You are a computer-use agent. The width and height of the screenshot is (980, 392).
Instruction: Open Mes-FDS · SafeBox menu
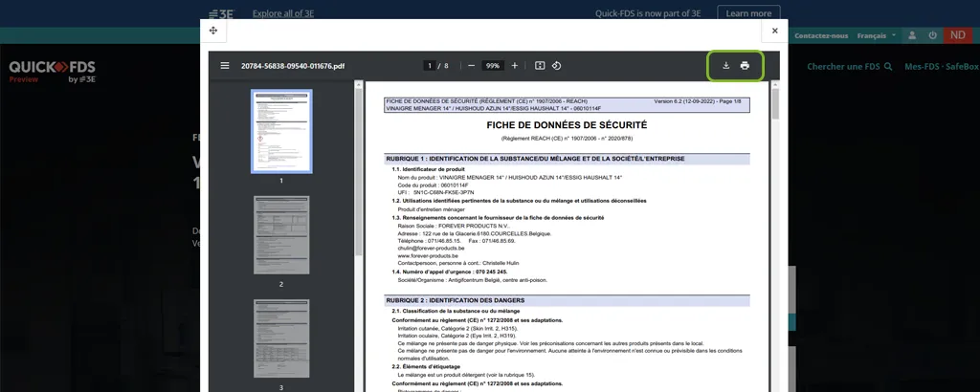pos(942,66)
